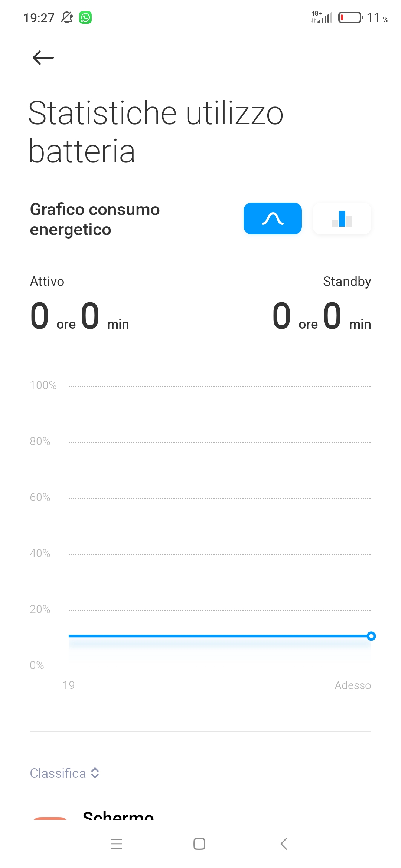401x868 pixels.
Task: Tap the Schermo orange app icon
Action: pos(50,818)
